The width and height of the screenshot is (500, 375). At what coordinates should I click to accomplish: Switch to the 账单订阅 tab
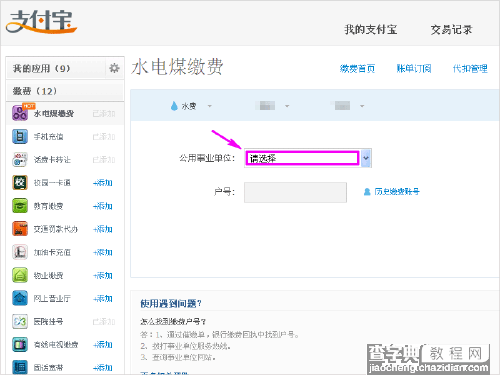(x=414, y=68)
